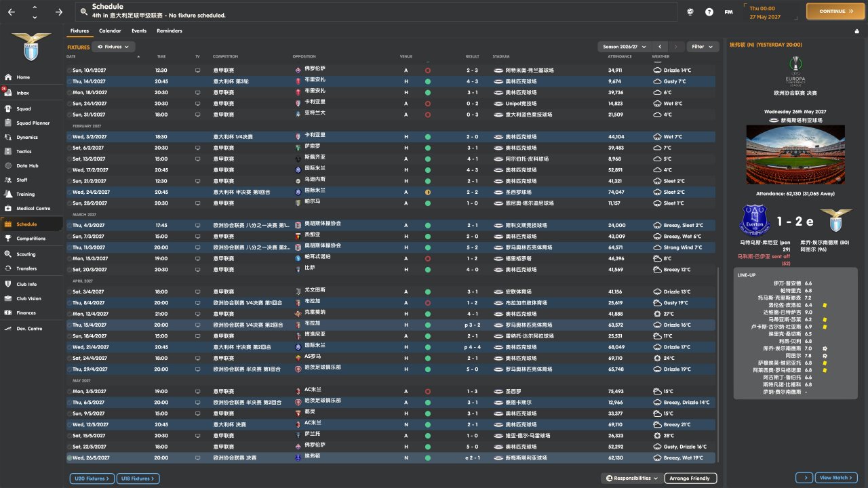Open the Finances sidebar icon
The width and height of the screenshot is (868, 488).
tap(9, 312)
